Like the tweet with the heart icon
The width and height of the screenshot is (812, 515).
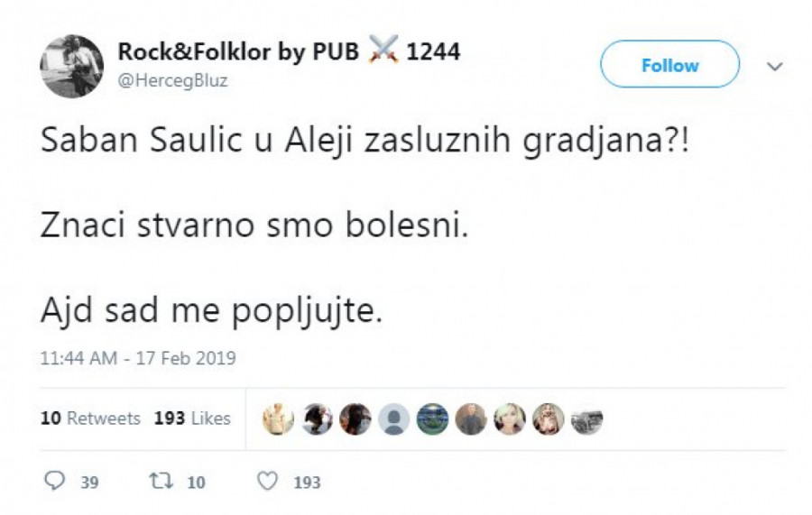point(268,482)
